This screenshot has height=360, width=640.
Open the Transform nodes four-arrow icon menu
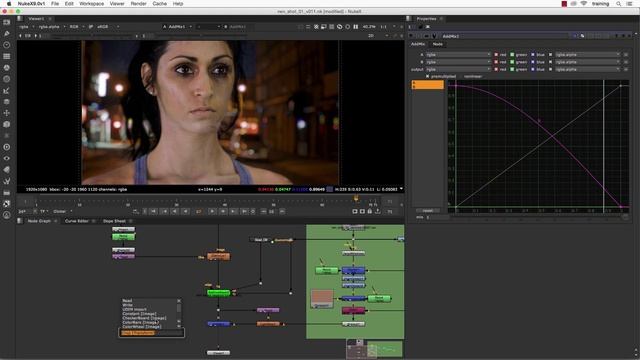[7, 113]
